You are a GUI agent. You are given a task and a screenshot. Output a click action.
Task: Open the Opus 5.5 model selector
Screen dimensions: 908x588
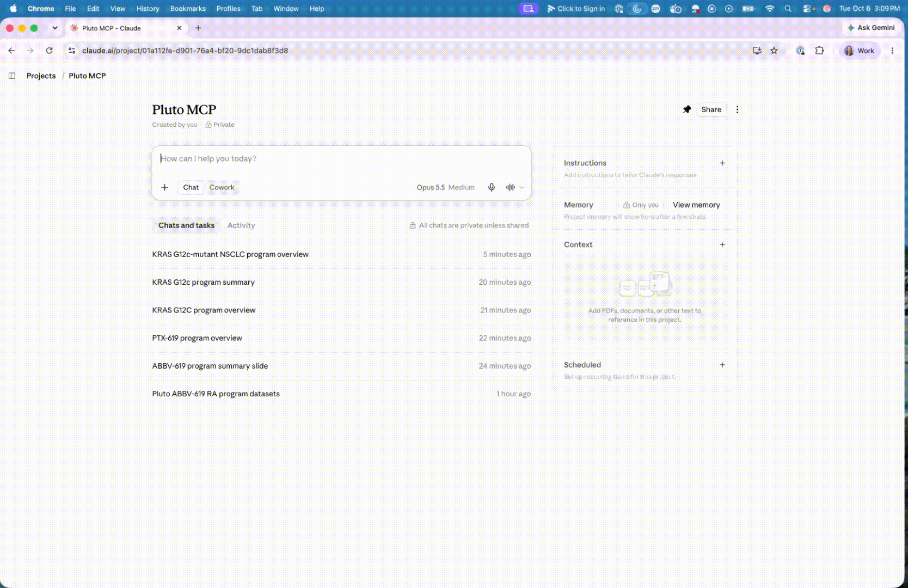coord(445,187)
